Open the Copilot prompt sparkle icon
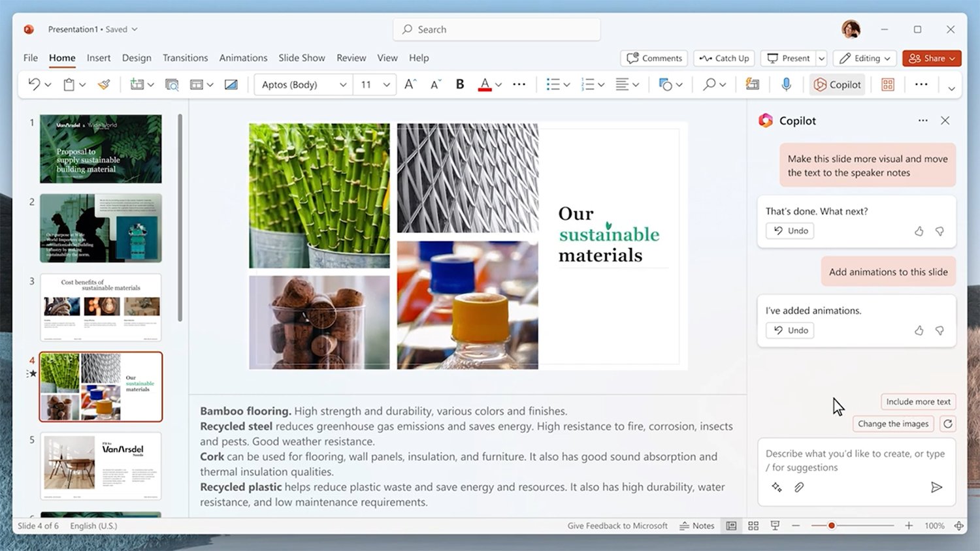The height and width of the screenshot is (551, 980). [776, 487]
